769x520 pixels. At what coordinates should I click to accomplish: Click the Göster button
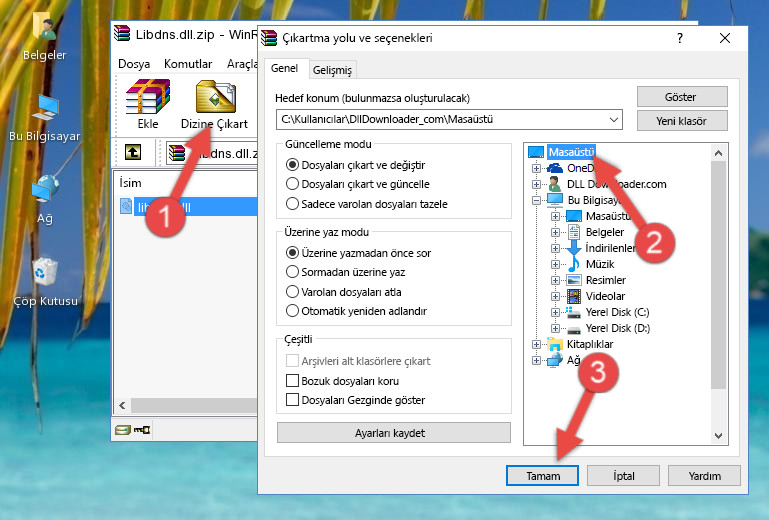682,97
